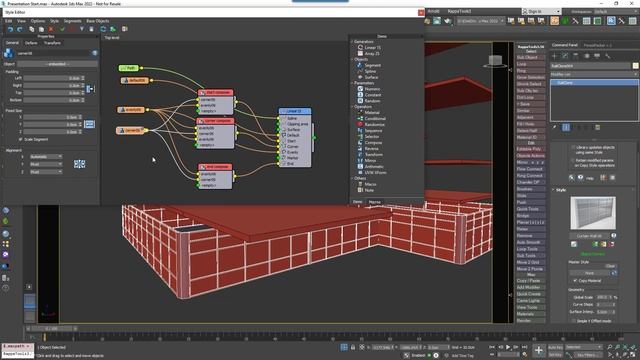Switch to the Transform tab in Properties
The width and height of the screenshot is (640, 360).
tap(52, 43)
